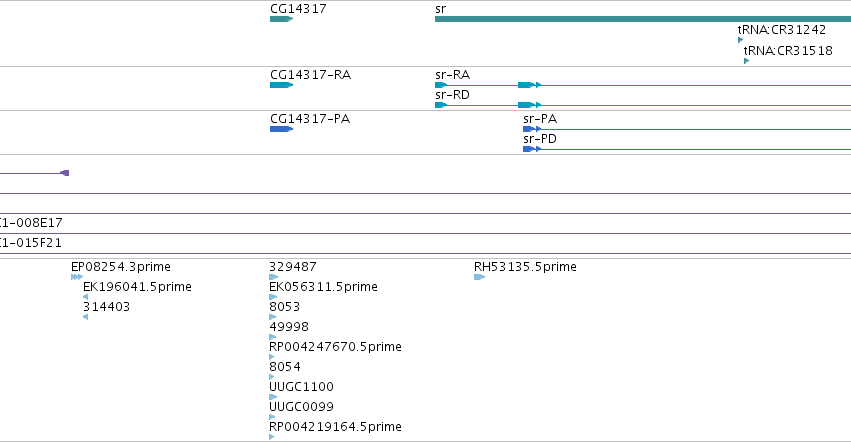The height and width of the screenshot is (442, 851).
Task: Select the RP004247670.5prime label
Action: pos(335,346)
